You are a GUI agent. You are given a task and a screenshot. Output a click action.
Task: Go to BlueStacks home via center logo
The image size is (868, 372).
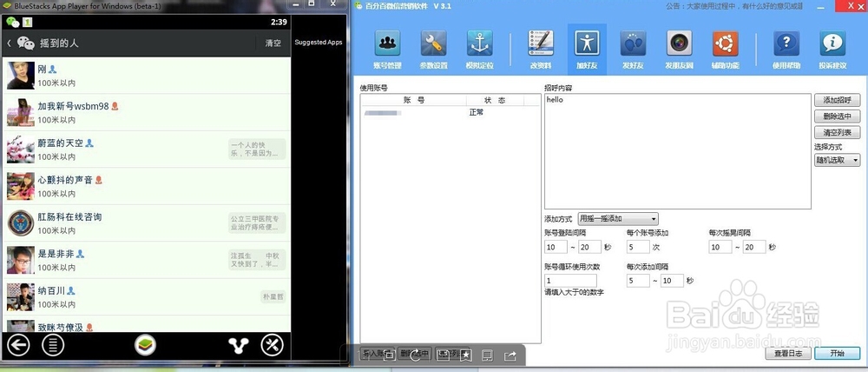pos(146,345)
